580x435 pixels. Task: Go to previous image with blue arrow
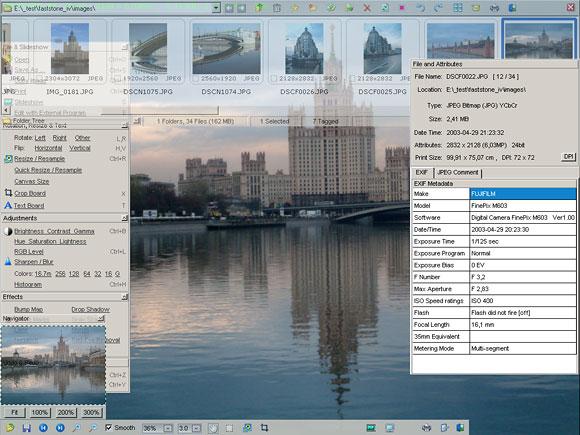[x=43, y=428]
